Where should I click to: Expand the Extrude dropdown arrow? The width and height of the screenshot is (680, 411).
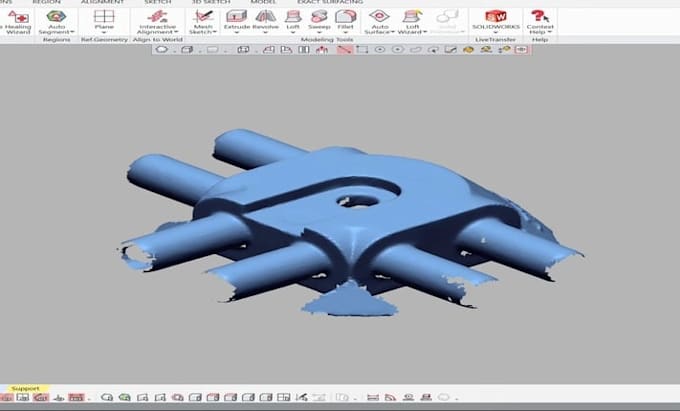point(237,33)
